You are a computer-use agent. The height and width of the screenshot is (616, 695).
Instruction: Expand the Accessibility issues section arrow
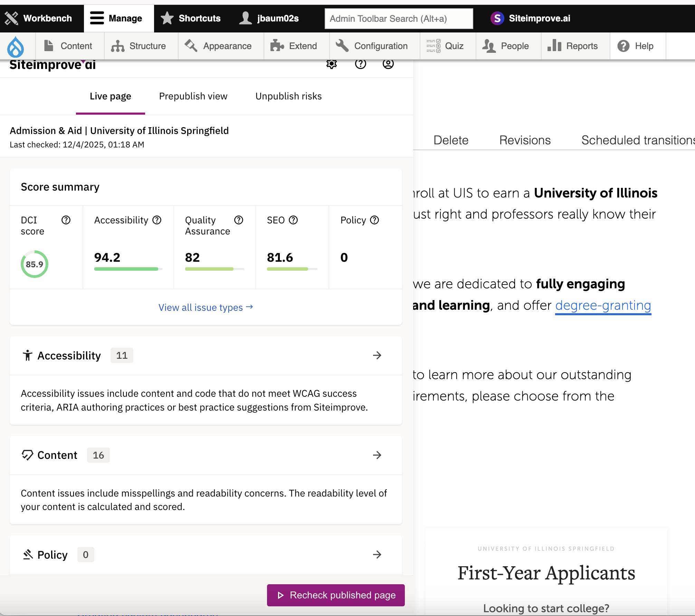click(377, 356)
